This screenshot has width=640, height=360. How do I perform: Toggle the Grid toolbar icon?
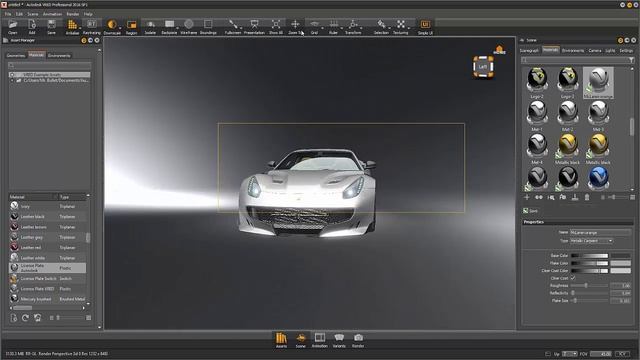click(314, 24)
